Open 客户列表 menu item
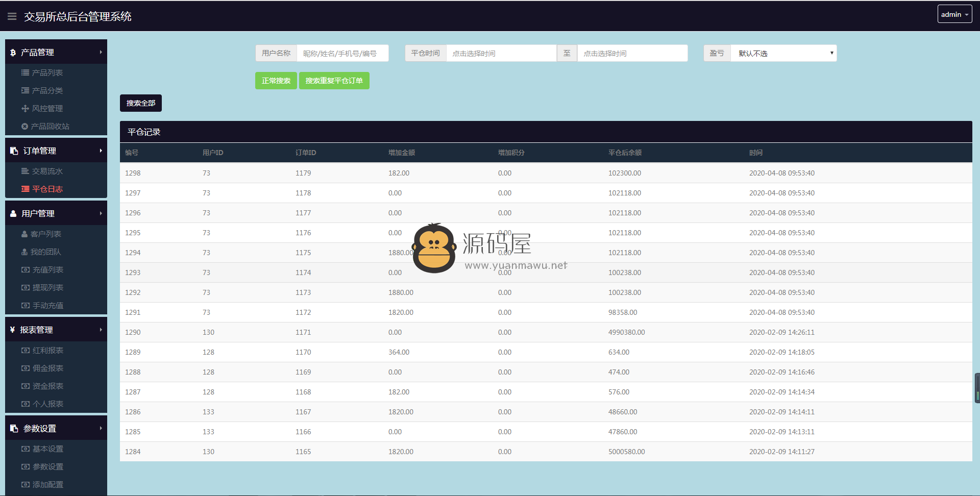 tap(46, 234)
